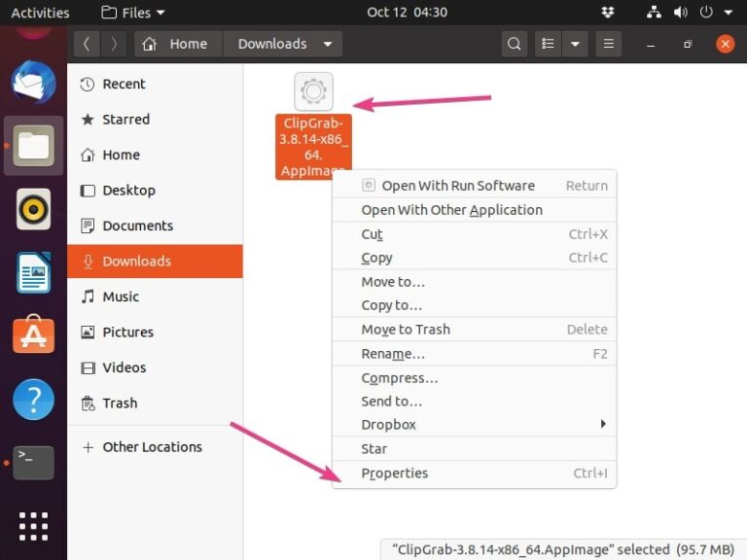
Task: Select Move to Trash
Action: [x=474, y=330]
